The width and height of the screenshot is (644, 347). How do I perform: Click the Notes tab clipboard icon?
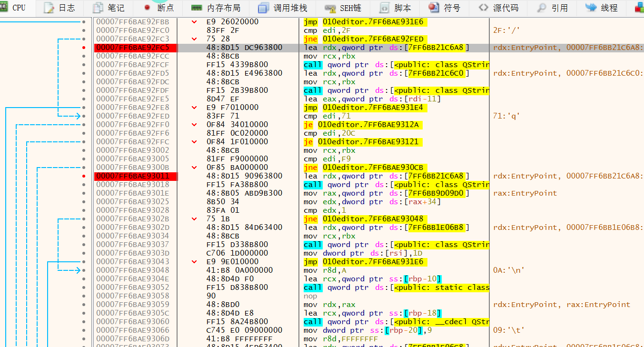tap(98, 8)
